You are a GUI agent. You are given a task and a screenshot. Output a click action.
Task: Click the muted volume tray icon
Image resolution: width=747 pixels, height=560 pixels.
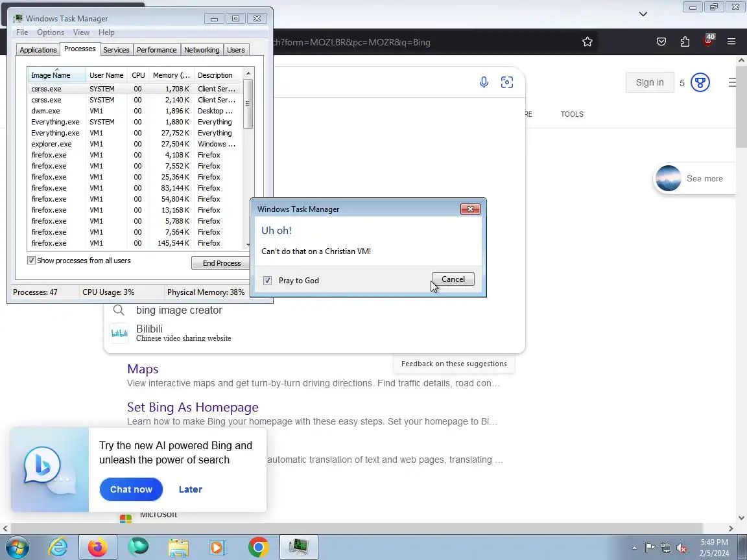[x=682, y=548]
